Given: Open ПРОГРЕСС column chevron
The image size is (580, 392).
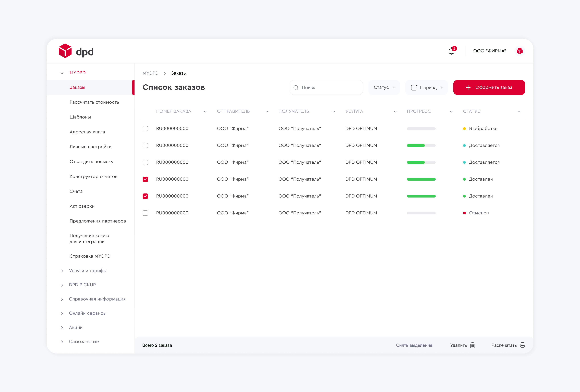Looking at the screenshot, I should click(451, 112).
